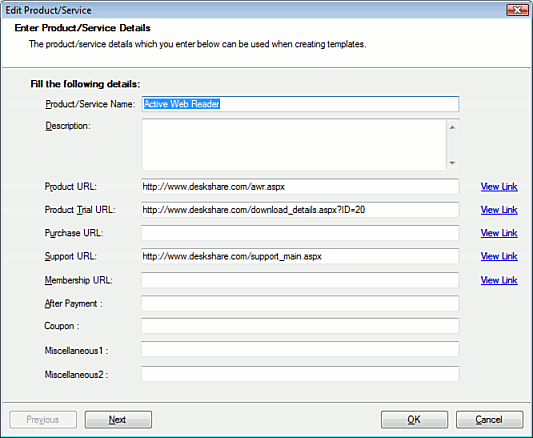
Task: Click the Miscellaneous1 label
Action: tap(76, 350)
